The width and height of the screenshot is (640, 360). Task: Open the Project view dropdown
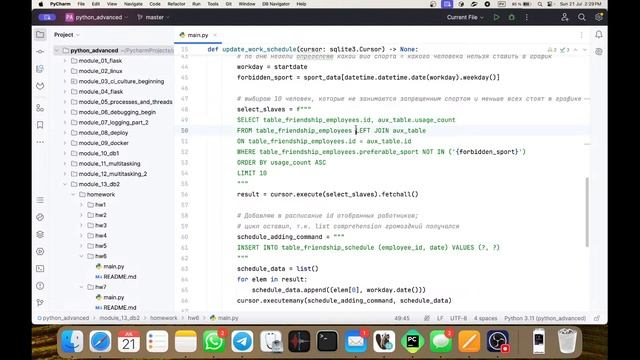click(x=67, y=35)
